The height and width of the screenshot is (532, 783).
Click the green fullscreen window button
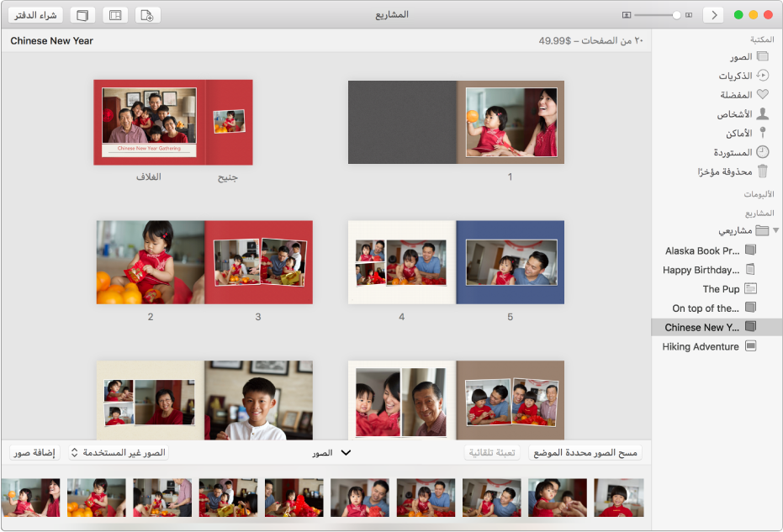738,15
